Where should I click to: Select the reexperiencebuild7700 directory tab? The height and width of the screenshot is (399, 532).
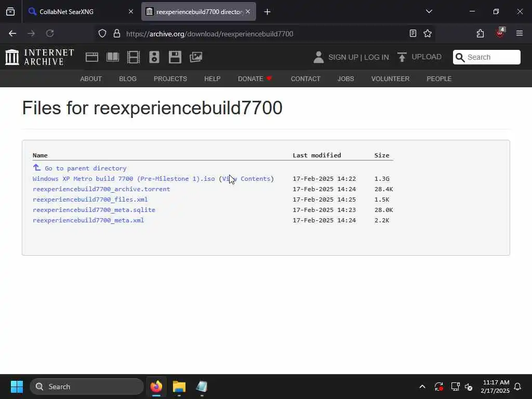(x=198, y=11)
